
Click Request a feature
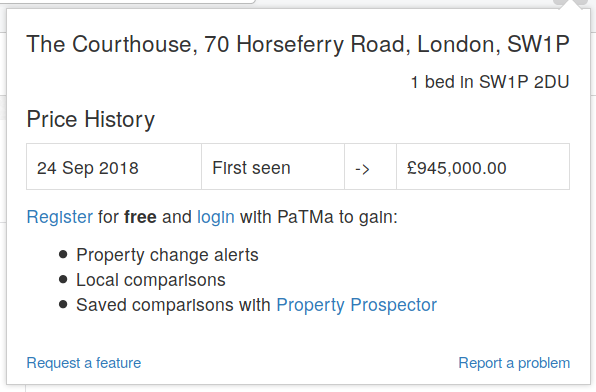pyautogui.click(x=84, y=363)
